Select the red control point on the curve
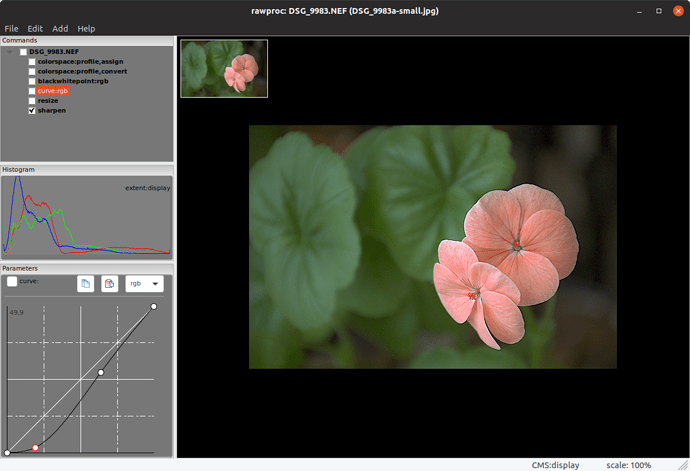This screenshot has width=690, height=471. [36, 447]
